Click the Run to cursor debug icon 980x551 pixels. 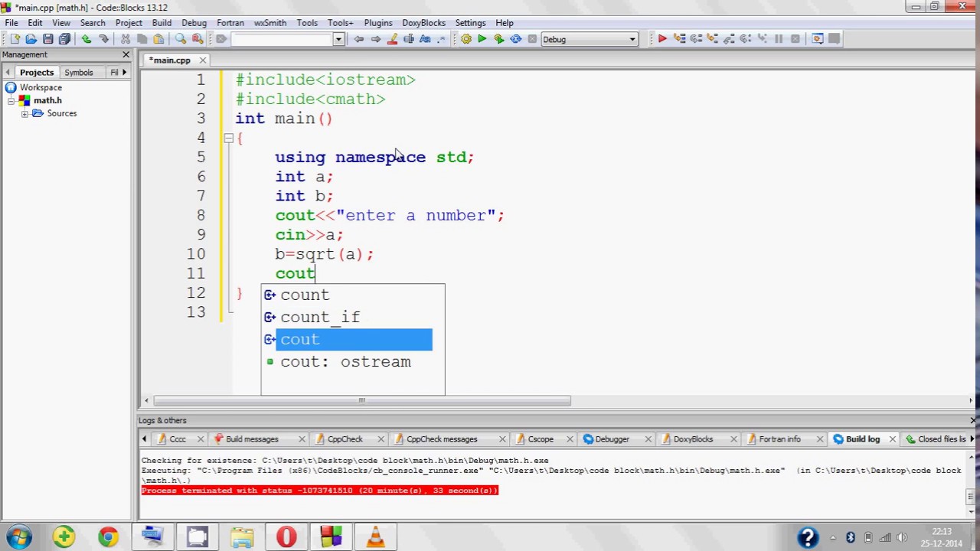679,39
